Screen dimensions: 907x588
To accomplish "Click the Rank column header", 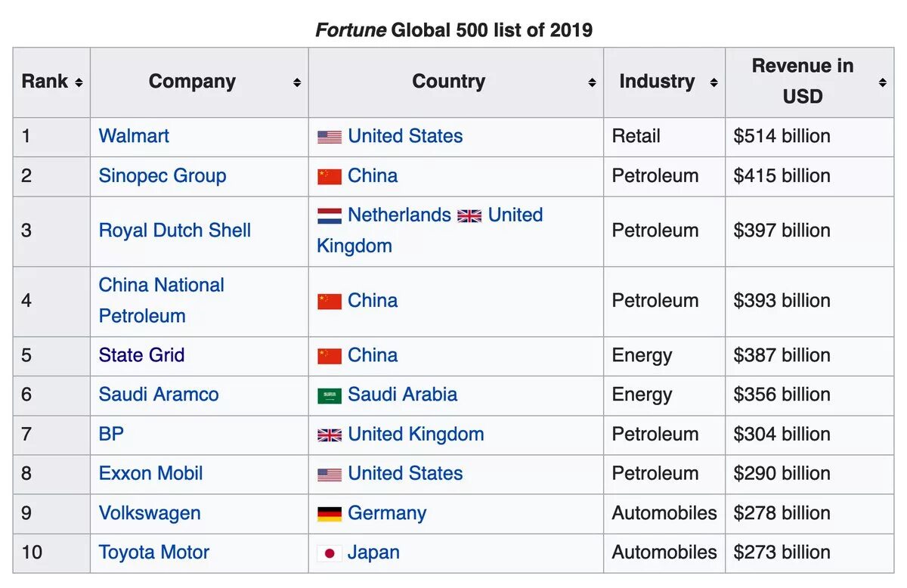I will 51,82.
